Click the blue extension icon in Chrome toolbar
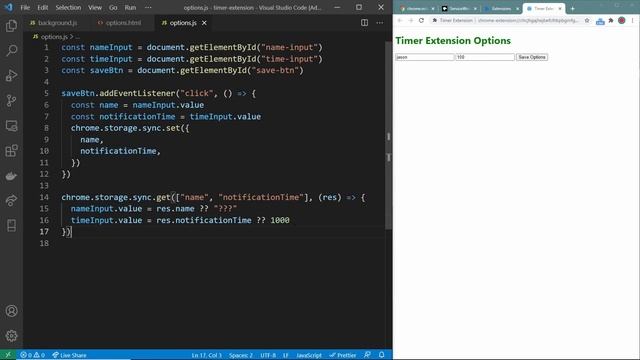Image resolution: width=640 pixels, height=360 pixels. 600,21
